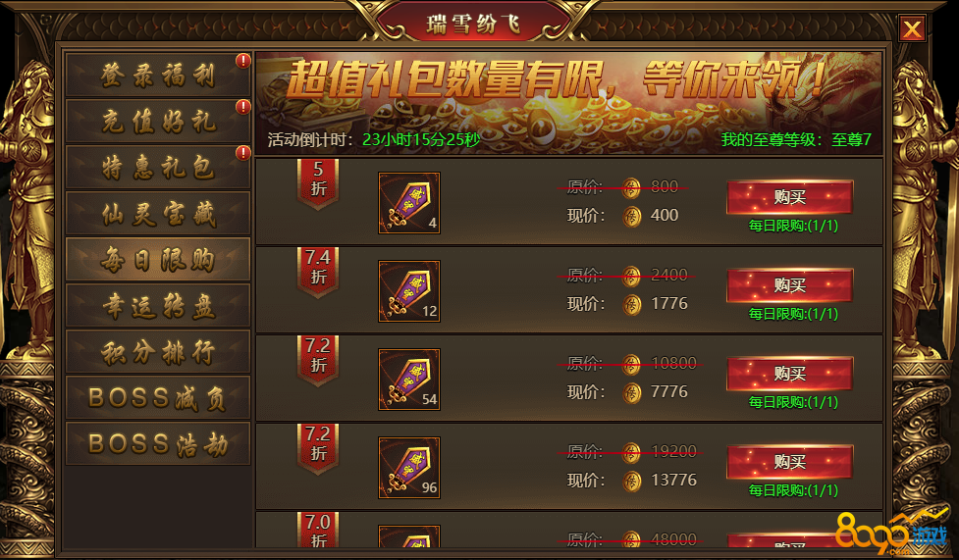Go to the 积分排行 tab
Image resolution: width=959 pixels, height=560 pixels.
click(x=158, y=352)
